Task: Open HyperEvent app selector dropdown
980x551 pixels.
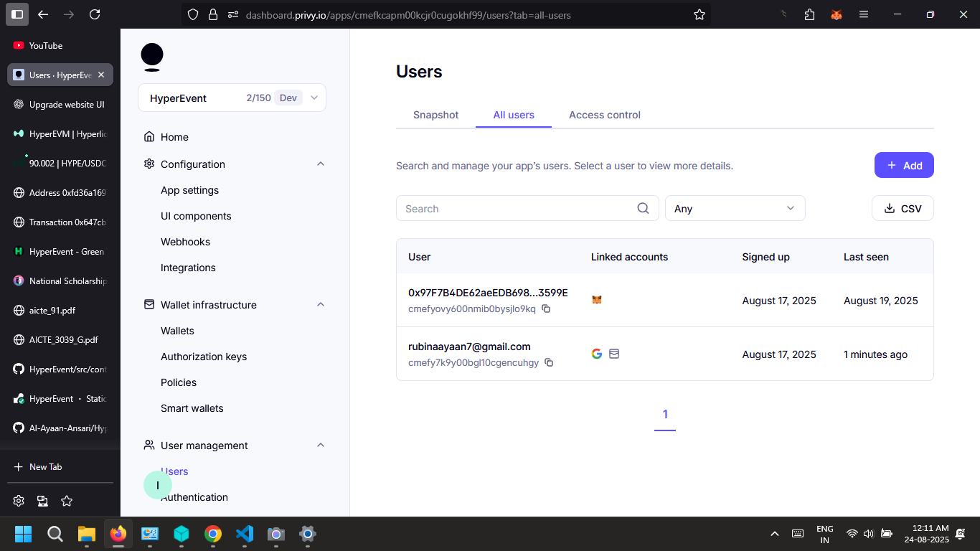Action: [x=232, y=98]
